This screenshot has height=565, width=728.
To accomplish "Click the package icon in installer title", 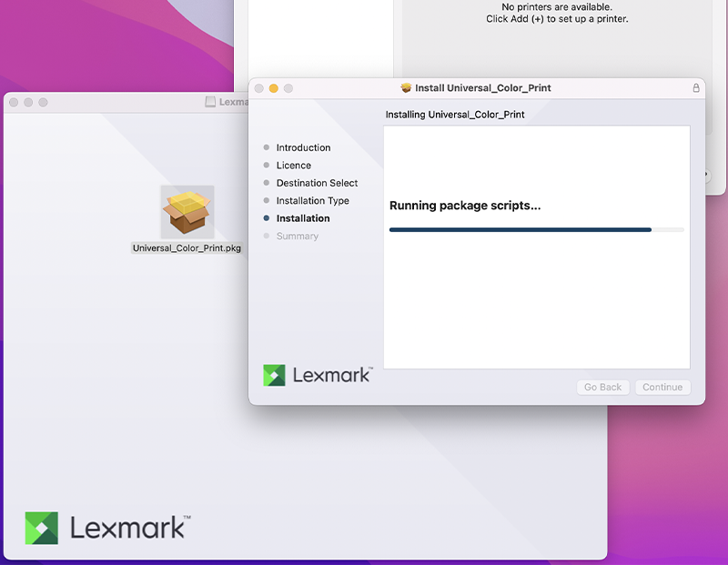I will [406, 87].
